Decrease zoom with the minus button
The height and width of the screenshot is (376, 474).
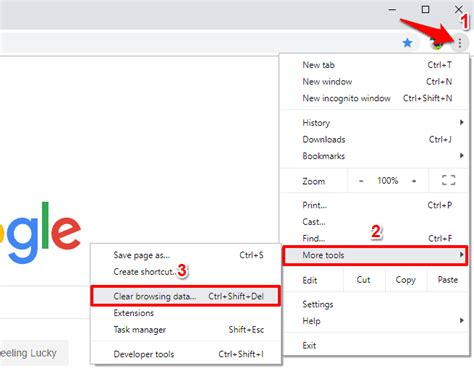(x=361, y=181)
